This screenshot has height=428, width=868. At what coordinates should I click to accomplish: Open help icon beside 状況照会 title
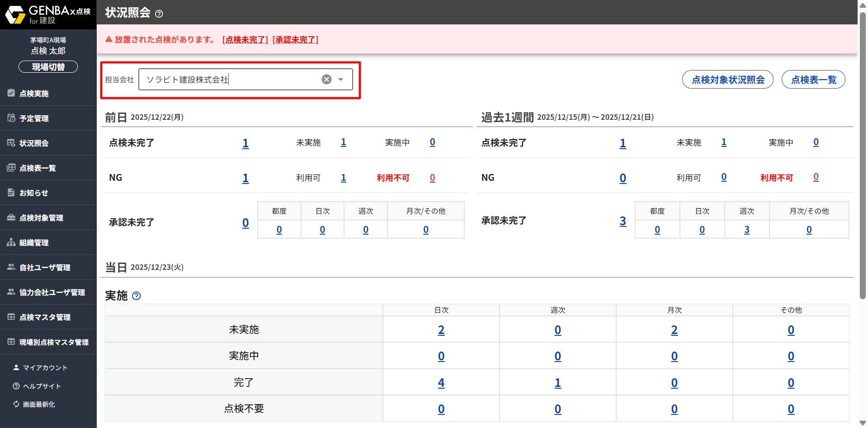(x=159, y=14)
